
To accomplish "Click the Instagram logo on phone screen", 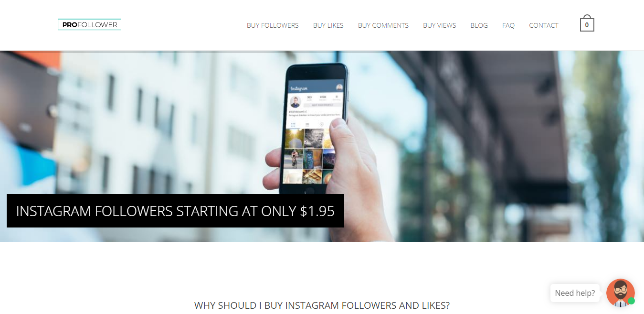I will pos(298,88).
